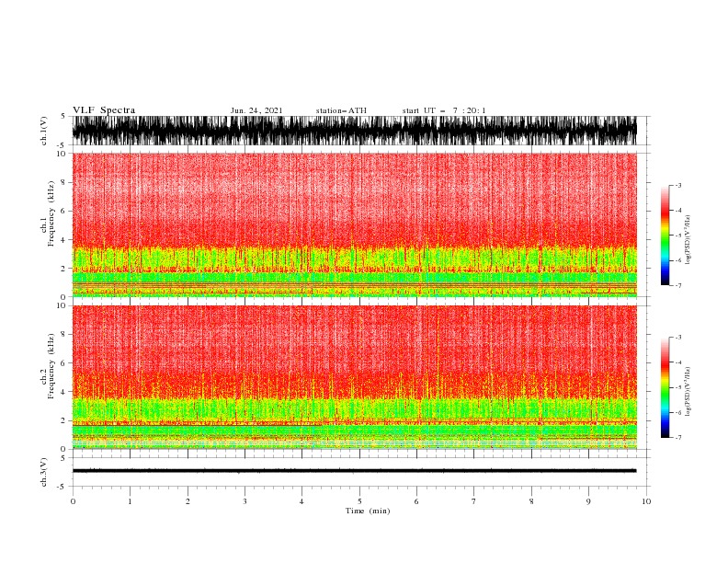Viewport: 728px width, 563px height.
Task: Click the time axis tick label '7'
Action: pyautogui.click(x=474, y=501)
